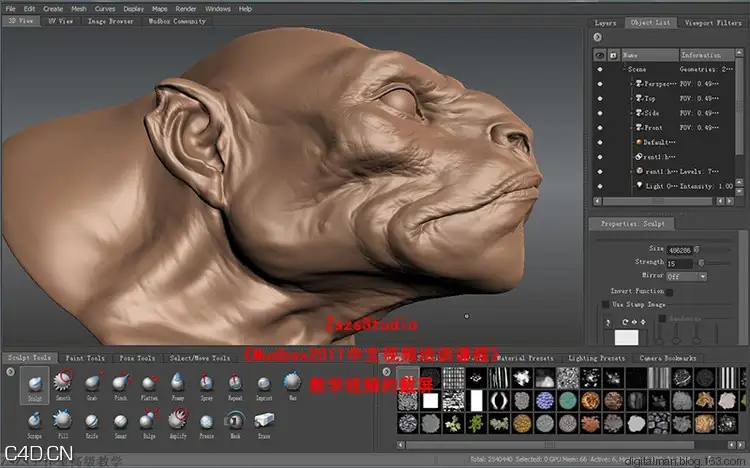Toggle visibility of the Perspective camera row
The height and width of the screenshot is (468, 750).
600,84
